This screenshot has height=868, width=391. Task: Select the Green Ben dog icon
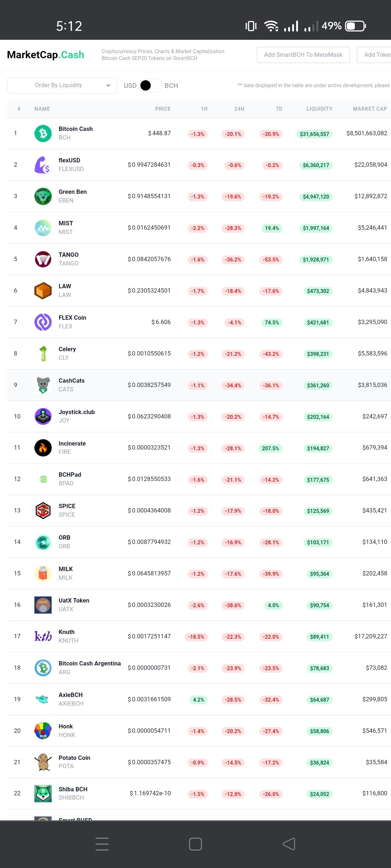(43, 196)
